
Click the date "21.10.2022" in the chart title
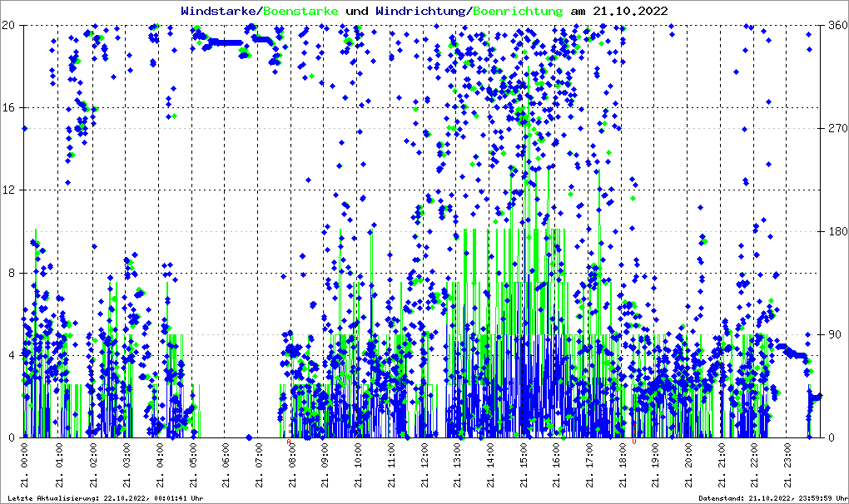click(x=628, y=12)
